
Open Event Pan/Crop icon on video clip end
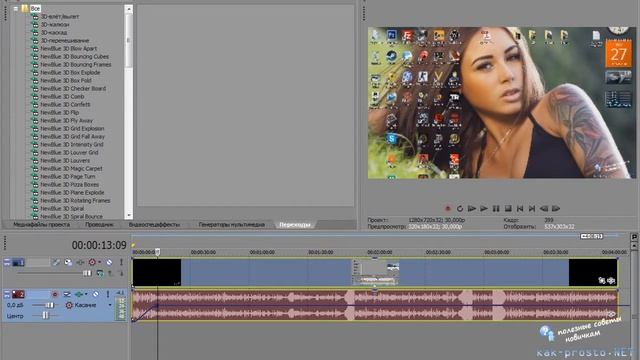pos(602,280)
